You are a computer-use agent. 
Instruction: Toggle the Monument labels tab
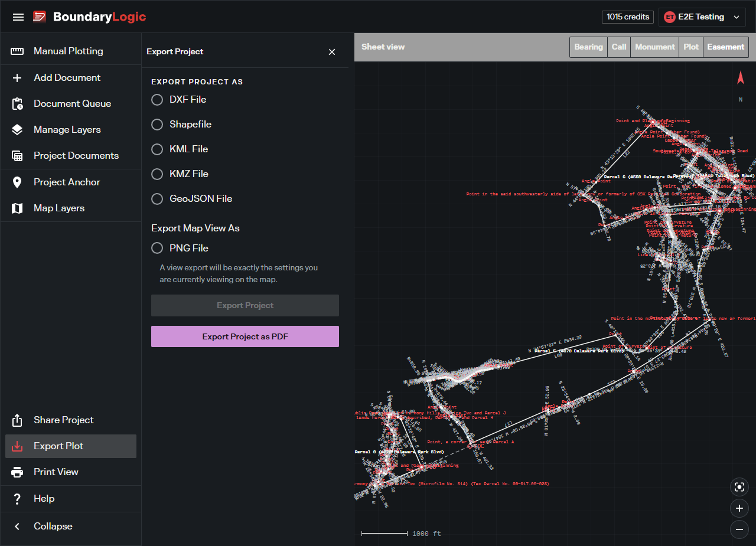[654, 47]
